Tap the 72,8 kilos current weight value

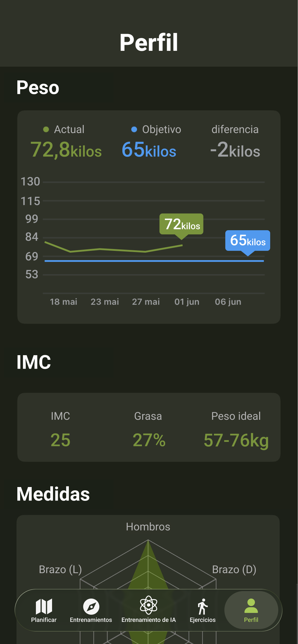point(66,149)
